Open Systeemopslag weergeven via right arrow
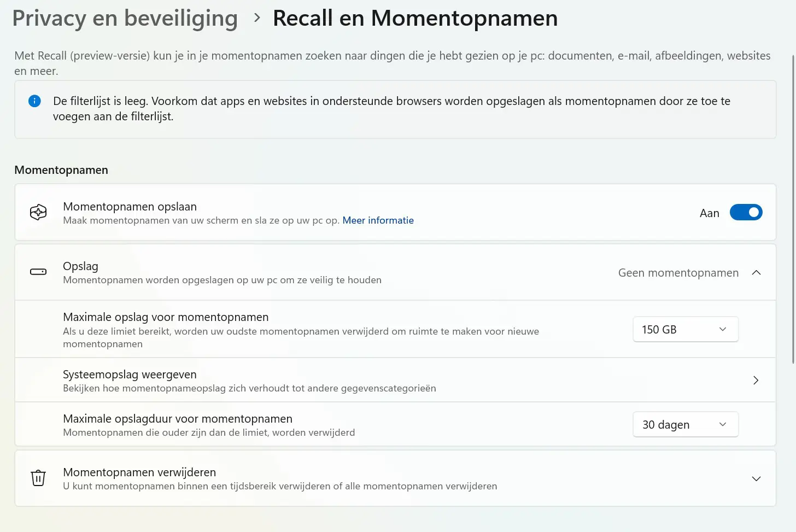The image size is (796, 532). (756, 380)
